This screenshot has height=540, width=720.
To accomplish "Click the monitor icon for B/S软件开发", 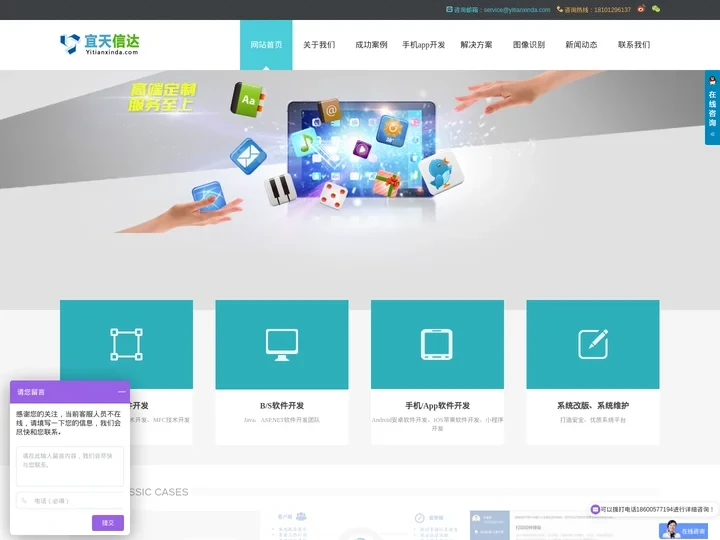I will click(282, 344).
